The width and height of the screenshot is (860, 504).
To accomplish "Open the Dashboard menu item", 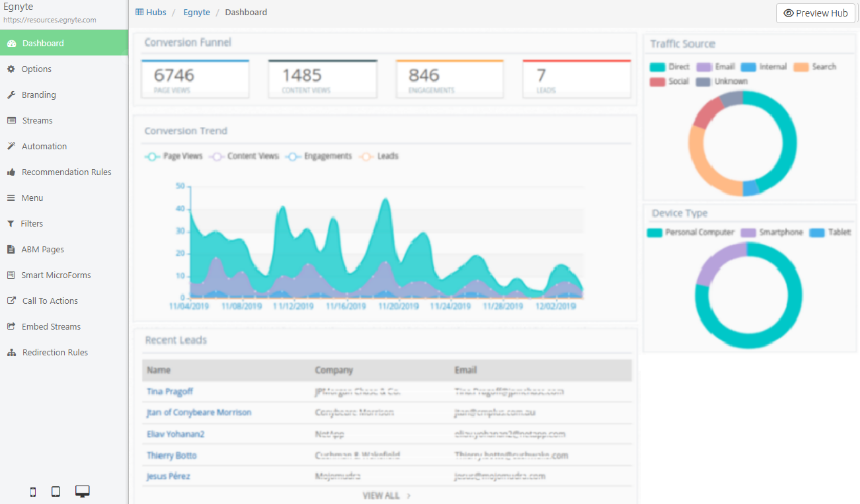I will point(64,44).
